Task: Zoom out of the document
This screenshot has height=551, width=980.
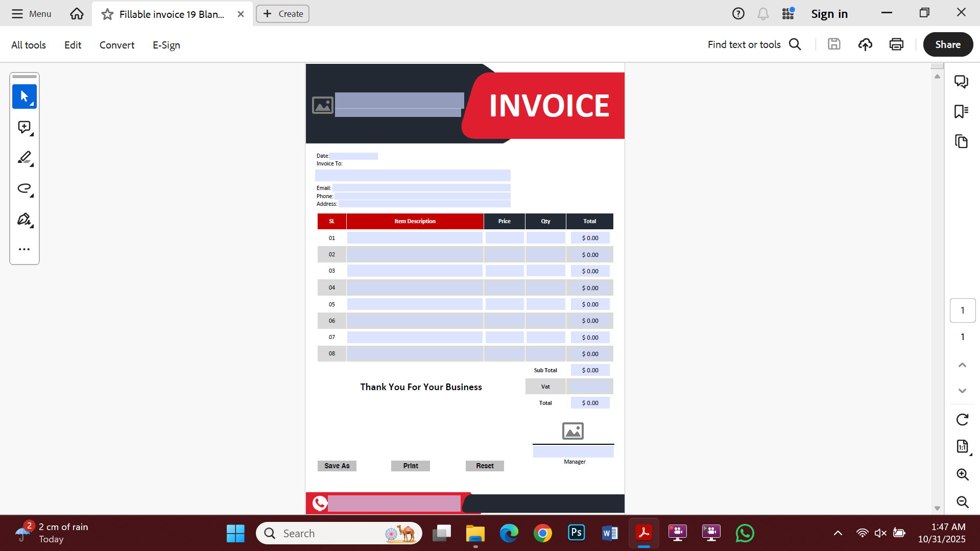Action: click(x=962, y=502)
